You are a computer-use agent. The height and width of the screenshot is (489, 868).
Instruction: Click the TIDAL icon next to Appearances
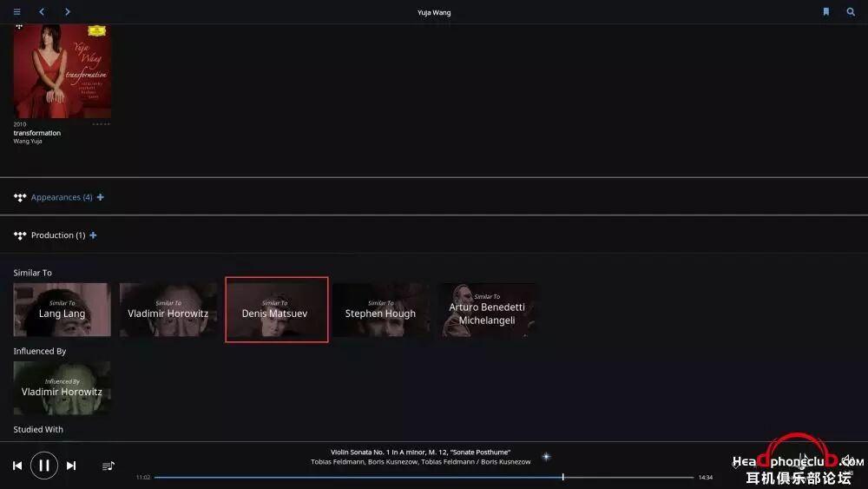20,198
